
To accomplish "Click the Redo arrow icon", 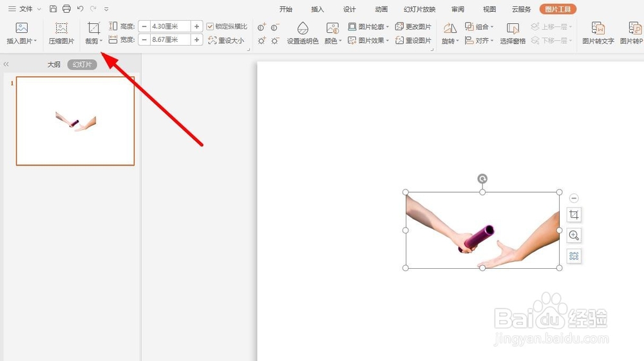I will click(x=93, y=8).
